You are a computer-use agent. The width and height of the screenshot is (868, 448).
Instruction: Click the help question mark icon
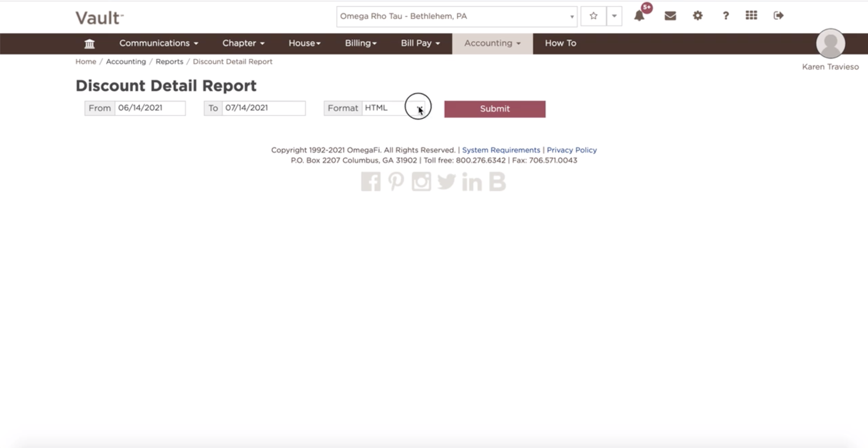725,16
